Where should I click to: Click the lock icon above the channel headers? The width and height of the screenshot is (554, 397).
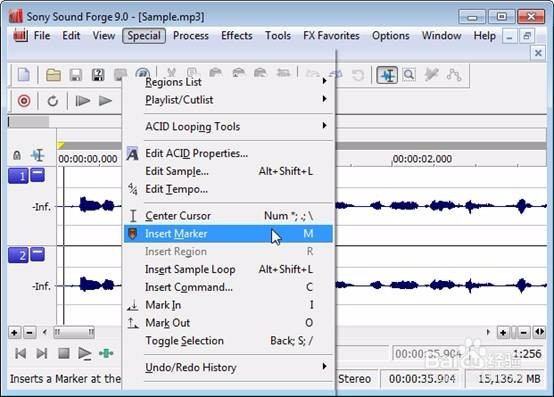pos(17,155)
